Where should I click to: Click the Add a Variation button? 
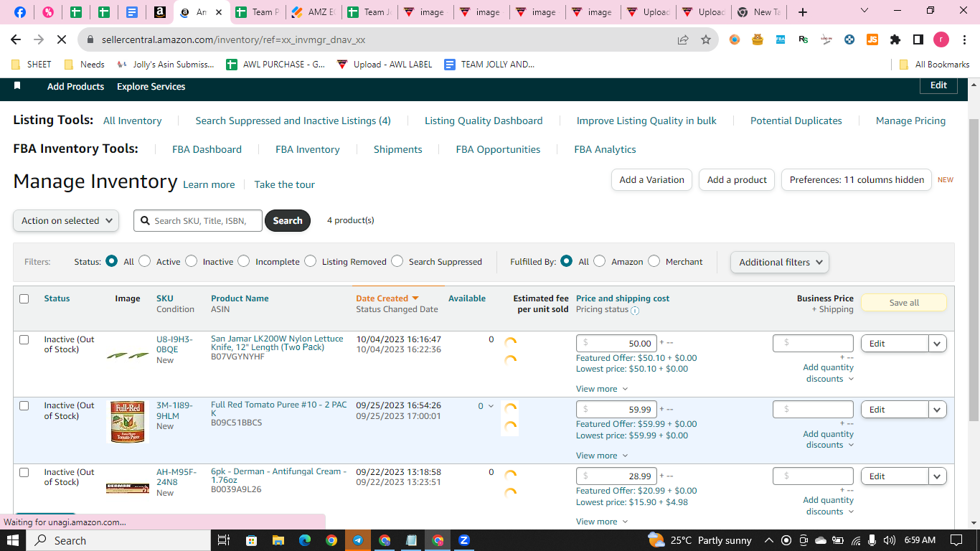(x=652, y=180)
